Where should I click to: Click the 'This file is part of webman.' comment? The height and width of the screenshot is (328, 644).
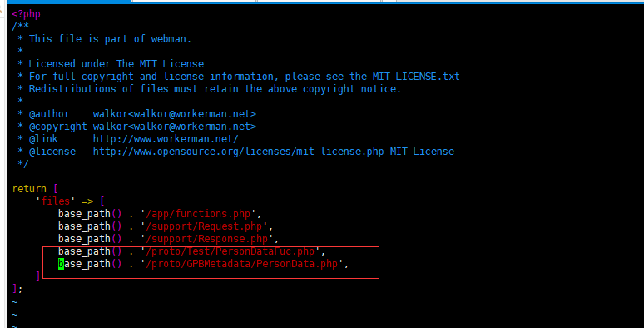coord(110,39)
